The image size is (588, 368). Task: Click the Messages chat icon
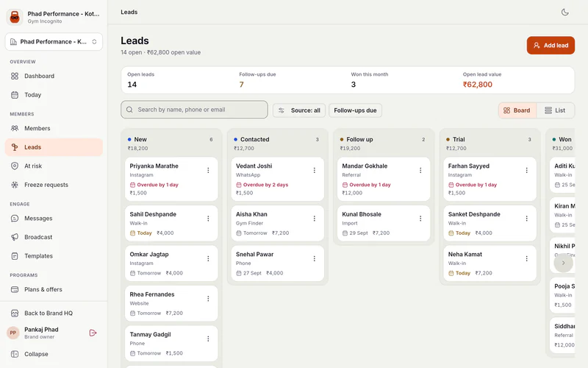[x=15, y=218]
